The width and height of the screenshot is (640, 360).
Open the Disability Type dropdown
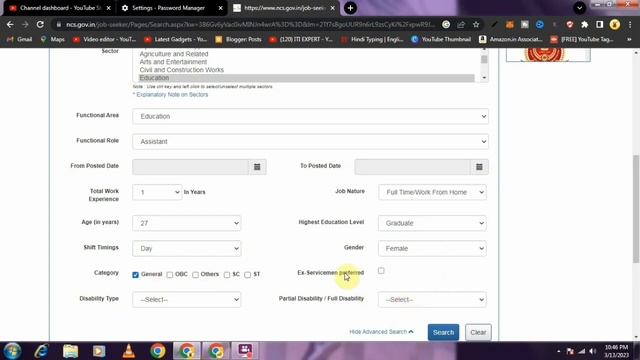pyautogui.click(x=187, y=300)
